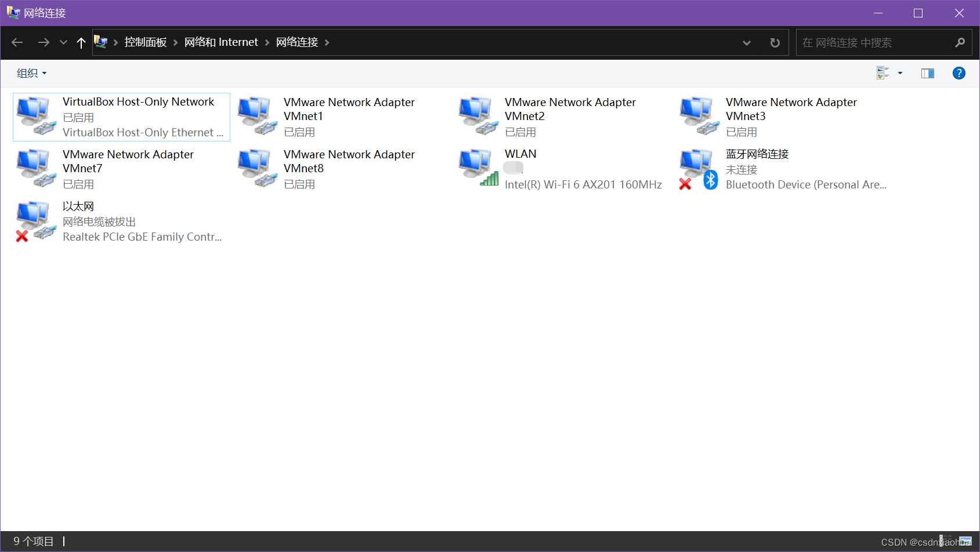
Task: Click the Bluetooth Device (Personal Area) text
Action: pos(806,184)
